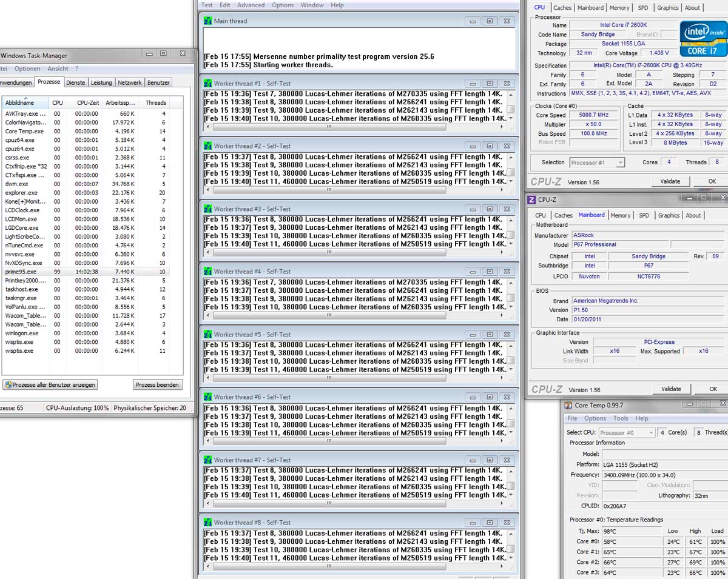Open Memory tab in lower CPU-Z window
Viewport: 728px width, 579px height.
[620, 215]
